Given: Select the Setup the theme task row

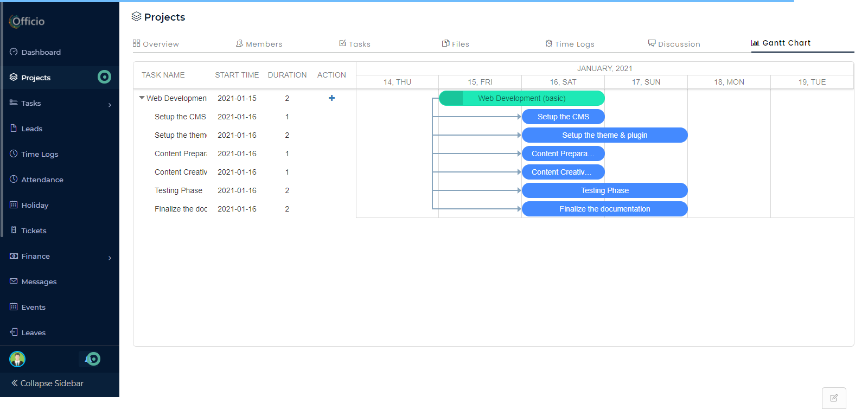Looking at the screenshot, I should 245,135.
